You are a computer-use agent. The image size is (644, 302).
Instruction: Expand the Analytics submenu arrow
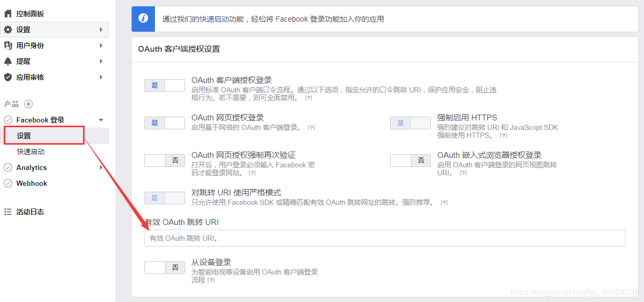pos(101,167)
